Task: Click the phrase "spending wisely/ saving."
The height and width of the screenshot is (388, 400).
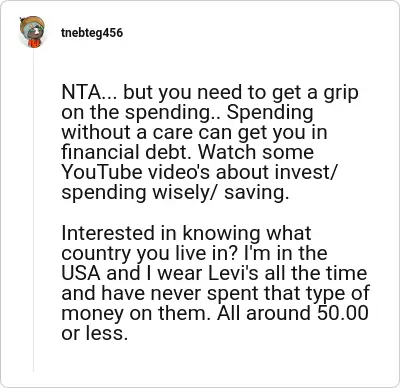Action: point(175,193)
